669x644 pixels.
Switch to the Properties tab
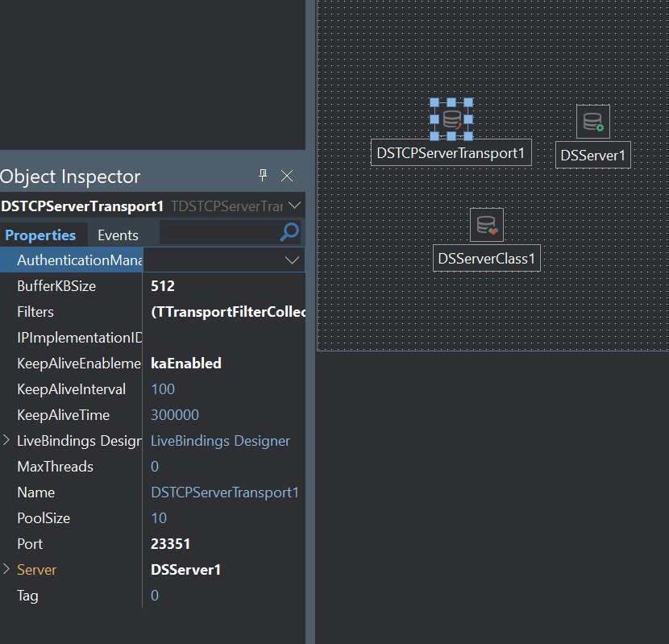pos(40,235)
